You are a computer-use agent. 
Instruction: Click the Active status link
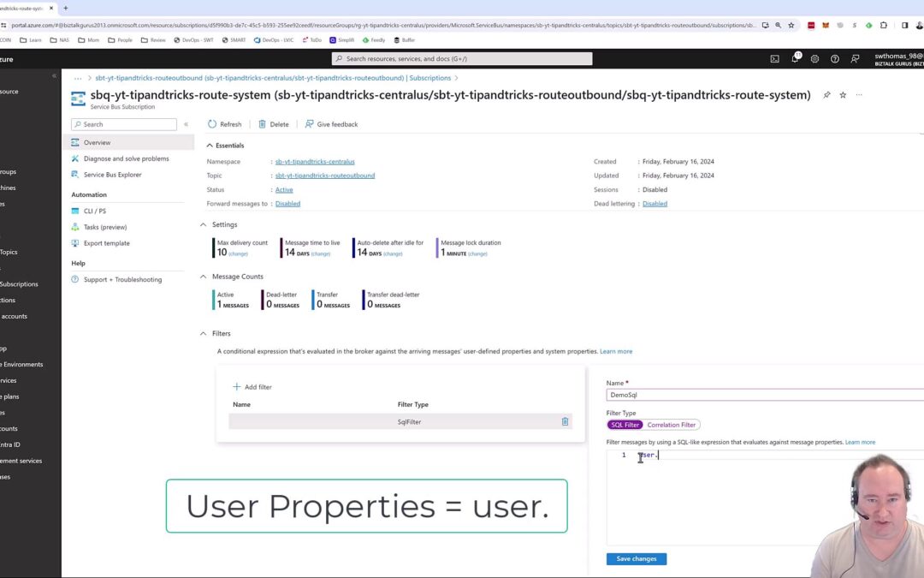point(284,190)
